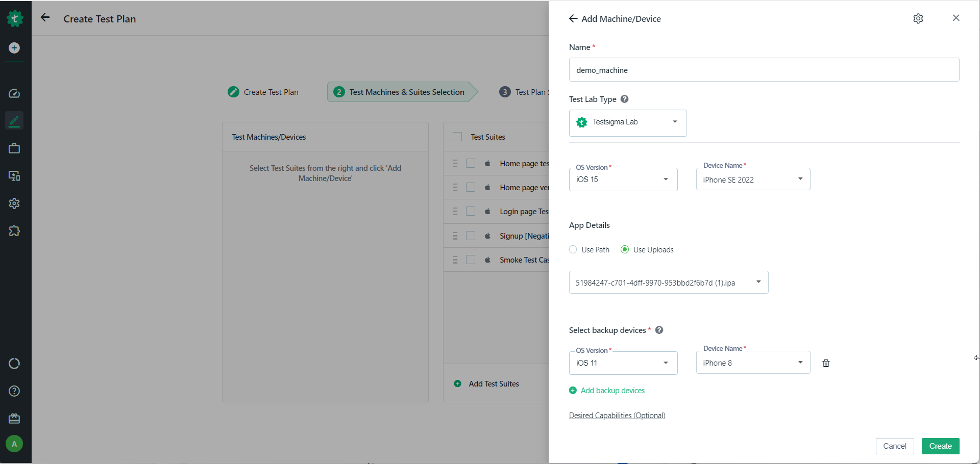The image size is (980, 464).
Task: Check the Login page Test suite
Action: pyautogui.click(x=471, y=212)
